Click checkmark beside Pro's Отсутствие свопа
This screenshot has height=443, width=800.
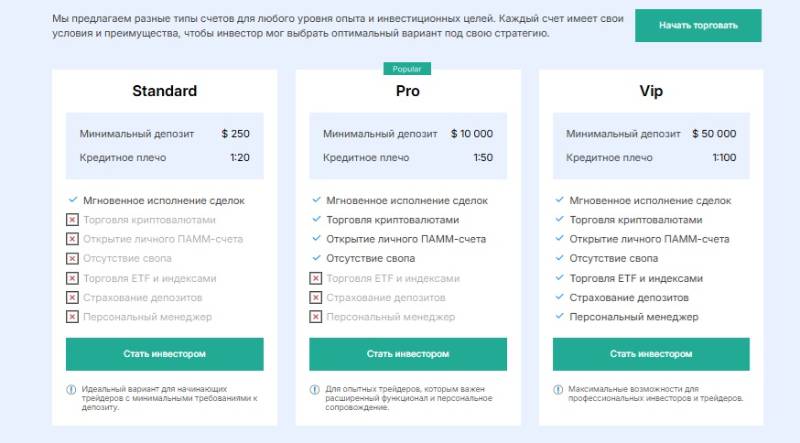point(316,259)
